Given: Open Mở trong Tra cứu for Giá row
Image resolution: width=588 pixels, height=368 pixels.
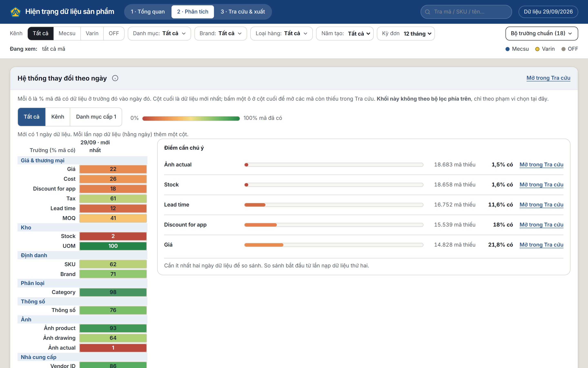Looking at the screenshot, I should pyautogui.click(x=541, y=245).
